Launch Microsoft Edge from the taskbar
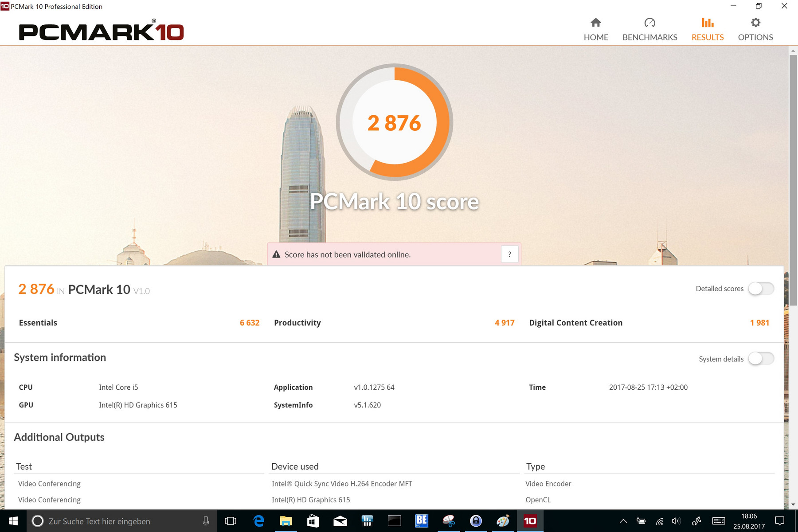 coord(258,521)
